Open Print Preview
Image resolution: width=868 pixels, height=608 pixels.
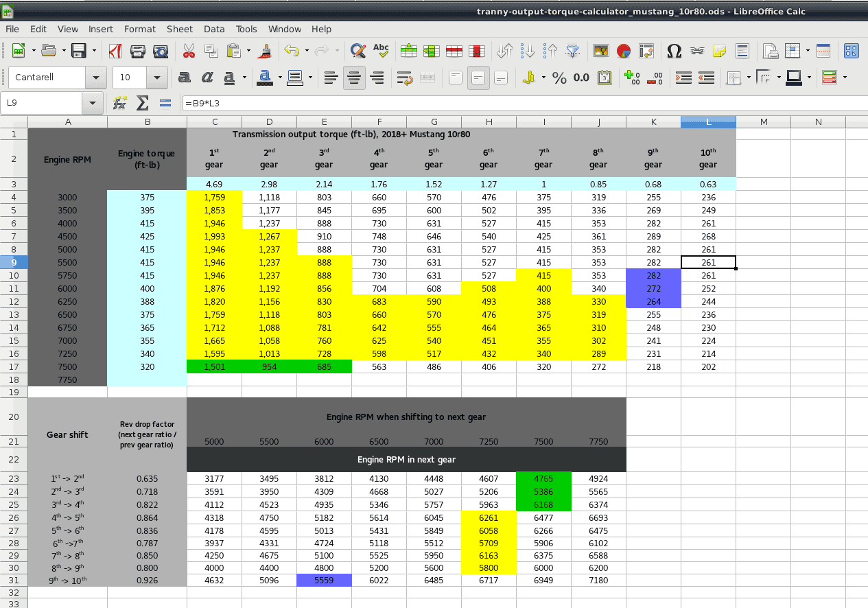click(x=161, y=51)
